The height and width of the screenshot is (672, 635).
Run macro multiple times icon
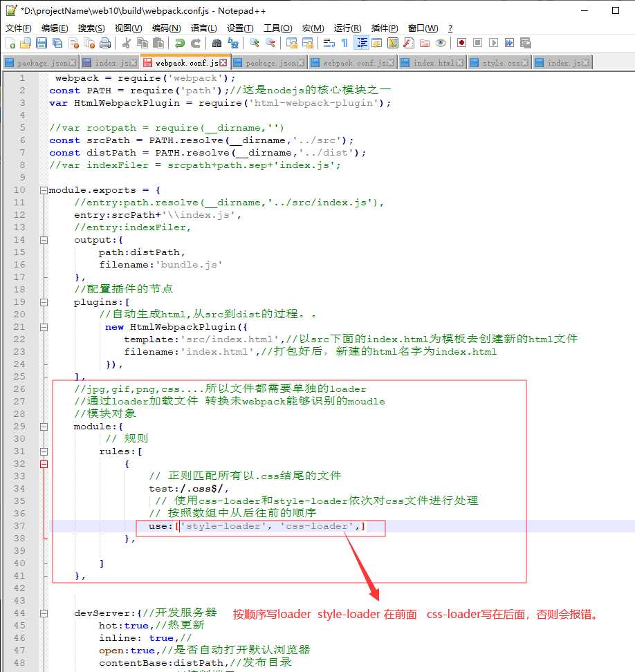509,43
